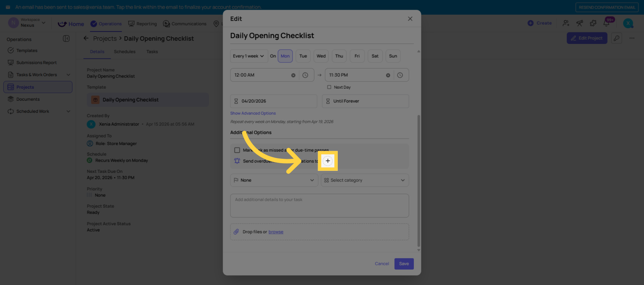
Task: Toggle Tuesday in the weekday selector
Action: click(x=303, y=56)
